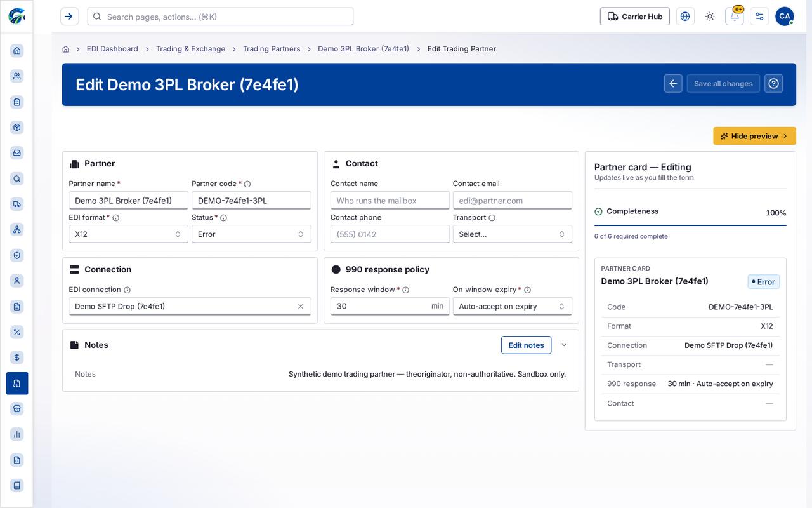The height and width of the screenshot is (508, 812).
Task: Click the Contact email input field
Action: coord(512,201)
